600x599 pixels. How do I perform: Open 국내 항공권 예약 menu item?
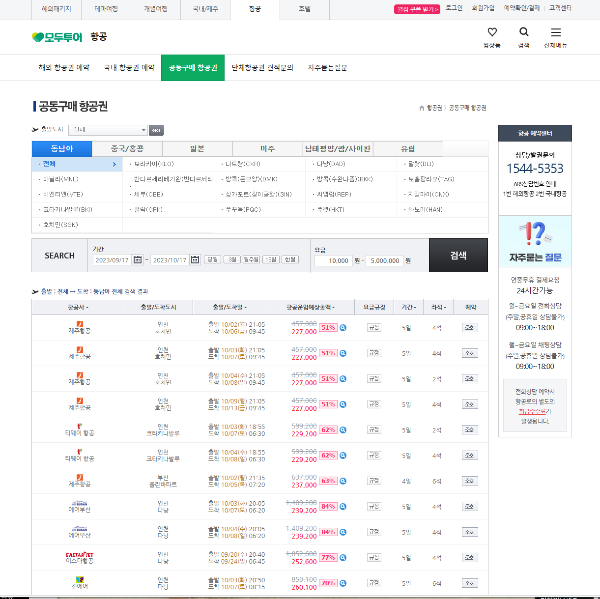click(x=129, y=68)
